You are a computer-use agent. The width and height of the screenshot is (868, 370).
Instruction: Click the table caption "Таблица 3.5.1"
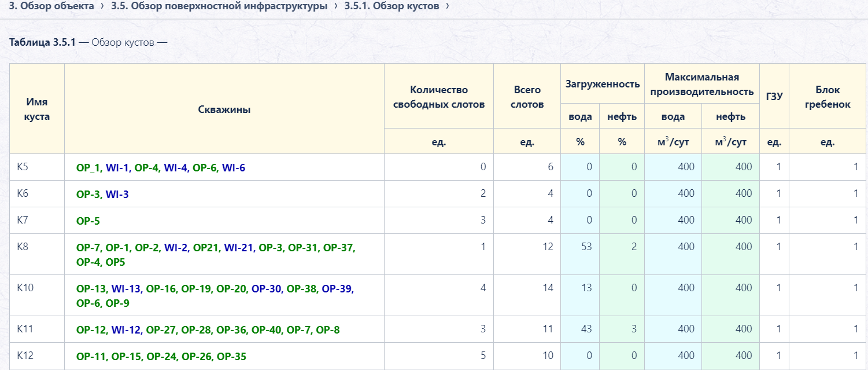[43, 42]
